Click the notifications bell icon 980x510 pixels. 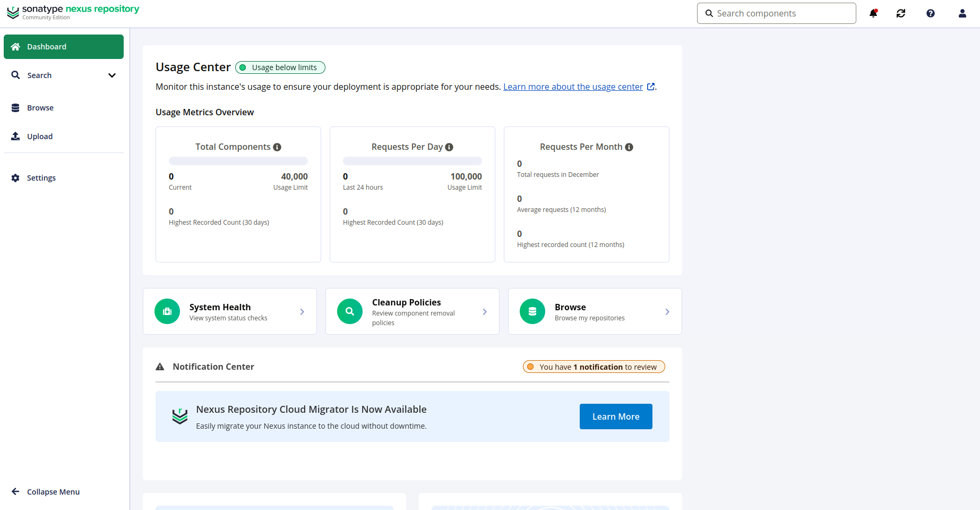tap(873, 14)
